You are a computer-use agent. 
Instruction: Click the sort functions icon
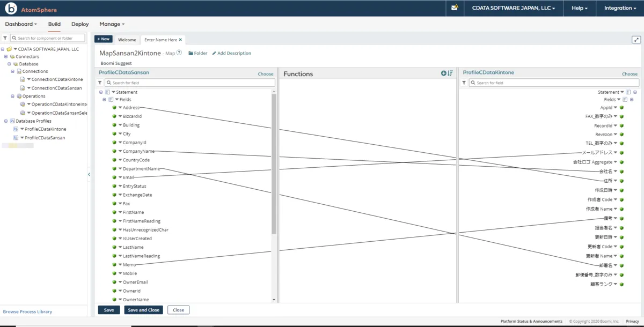[x=450, y=73]
